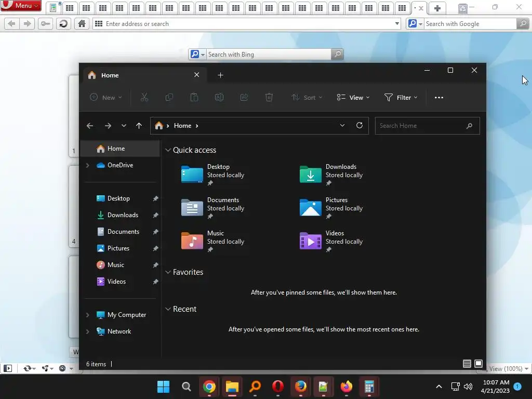Click the Share icon in File Explorer toolbar
Viewport: 532px width, 399px height.
[244, 97]
